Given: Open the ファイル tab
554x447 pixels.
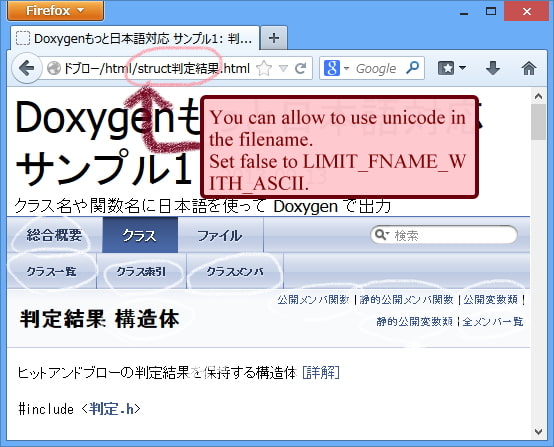Looking at the screenshot, I should coord(220,235).
